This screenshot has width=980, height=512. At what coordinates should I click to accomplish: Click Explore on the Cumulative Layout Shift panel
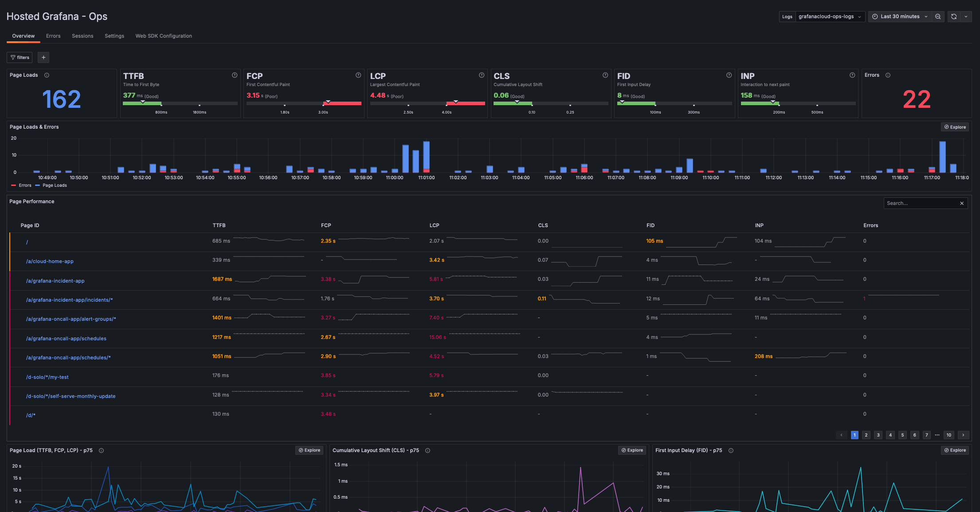click(632, 450)
